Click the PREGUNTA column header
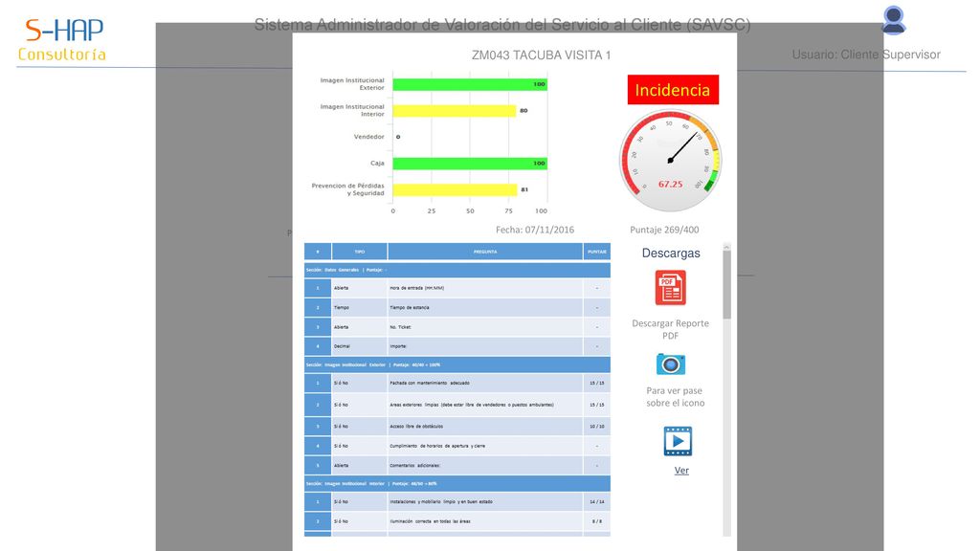The image size is (980, 551). pos(485,252)
